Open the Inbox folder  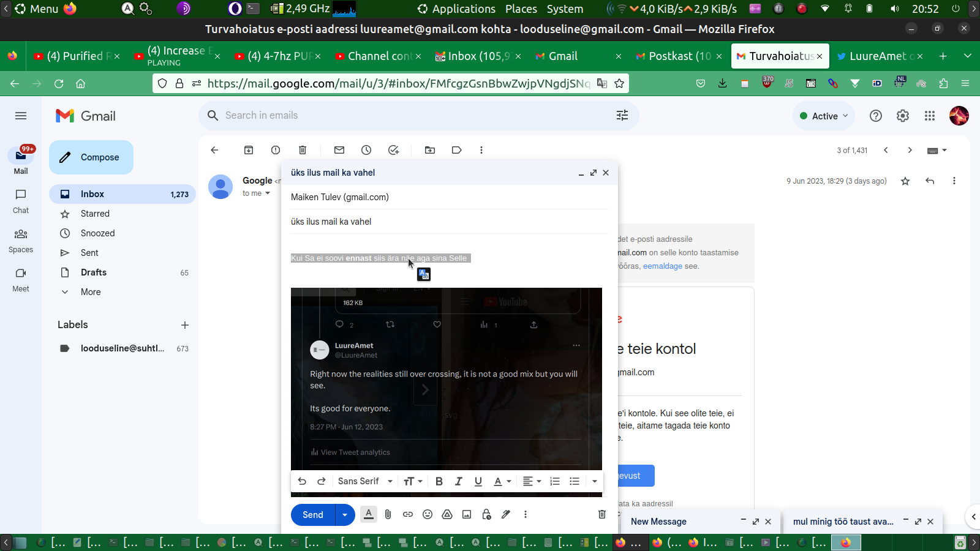pos(123,194)
